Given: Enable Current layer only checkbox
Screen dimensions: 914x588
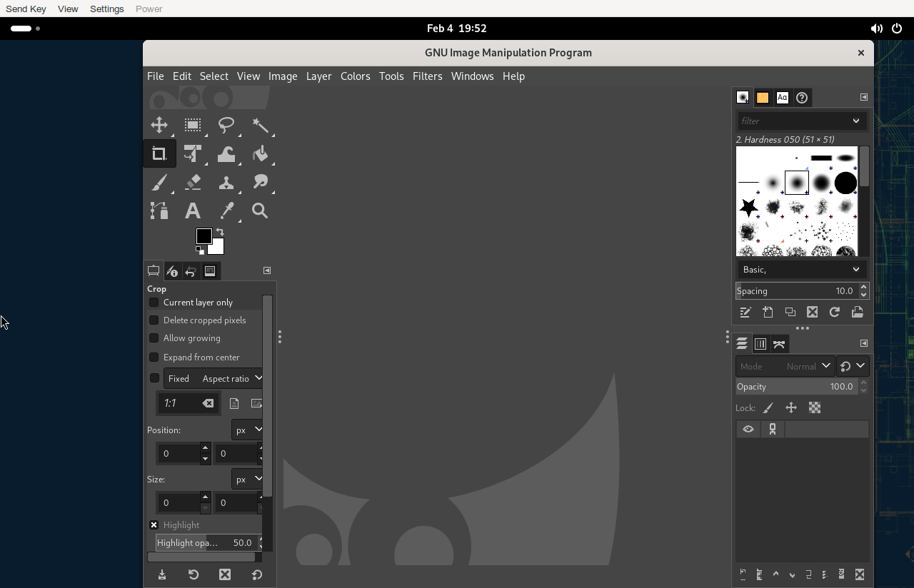Looking at the screenshot, I should (x=154, y=302).
